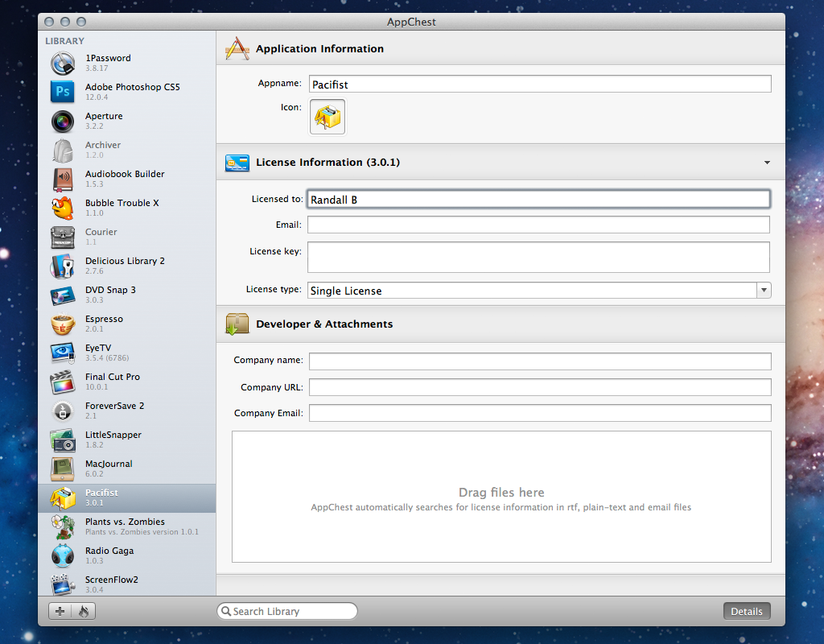Viewport: 824px width, 644px height.
Task: Click the Adobe Photoshop CS5 icon
Action: [63, 92]
